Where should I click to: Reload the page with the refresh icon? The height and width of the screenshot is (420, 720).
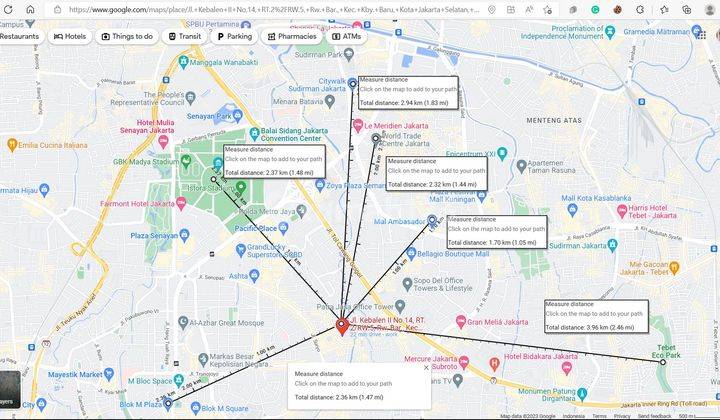pos(8,9)
